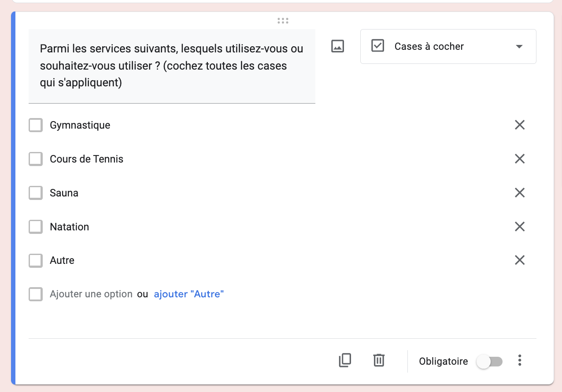Image resolution: width=562 pixels, height=392 pixels.
Task: Remove the Autre option with its X icon
Action: click(x=519, y=260)
